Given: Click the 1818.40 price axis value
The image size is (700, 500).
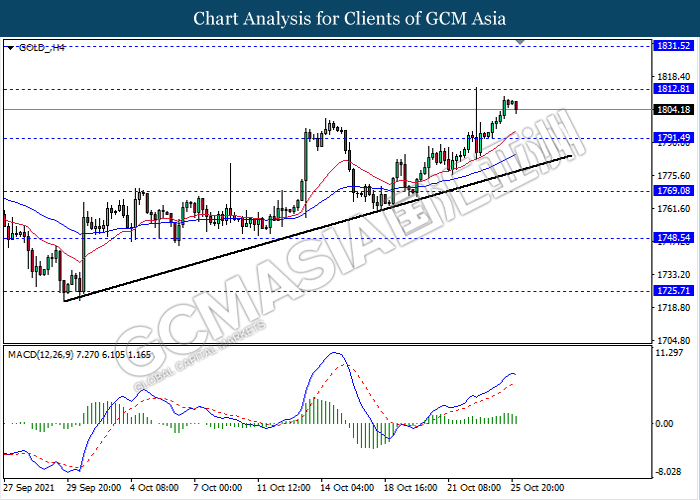Looking at the screenshot, I should click(x=673, y=77).
